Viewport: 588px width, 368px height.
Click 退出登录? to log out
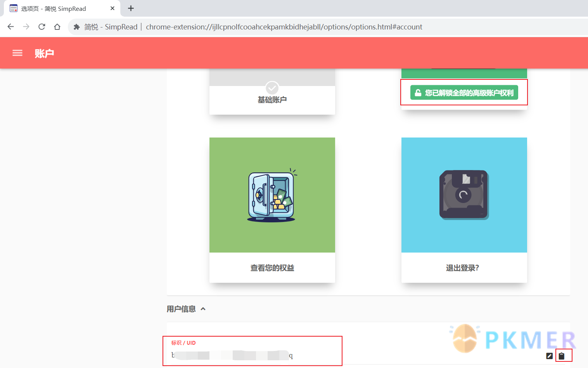463,268
